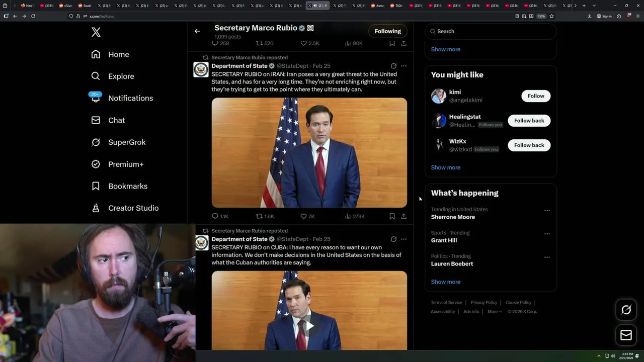Click Grok icon on the CUBA post

pyautogui.click(x=393, y=239)
